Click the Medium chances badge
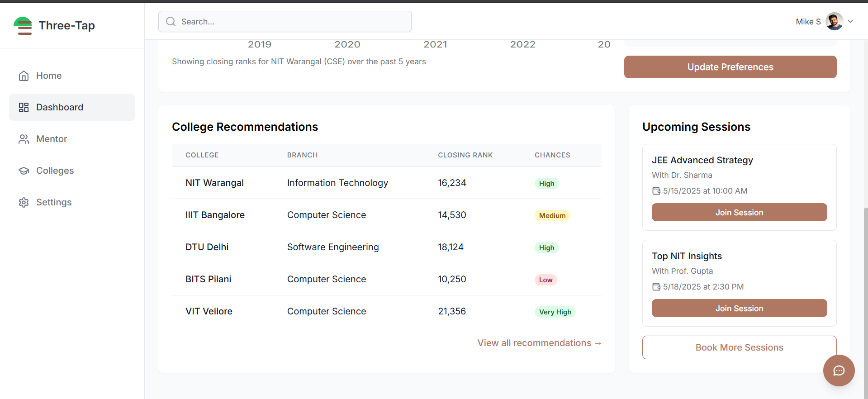 point(552,215)
